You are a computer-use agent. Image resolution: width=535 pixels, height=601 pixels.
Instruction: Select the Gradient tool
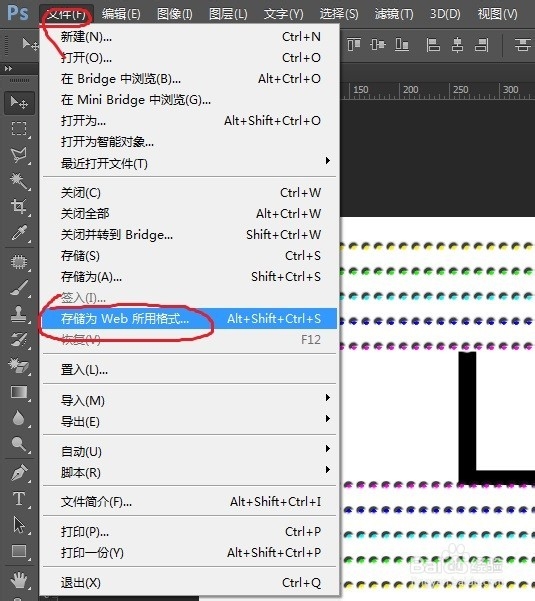19,392
